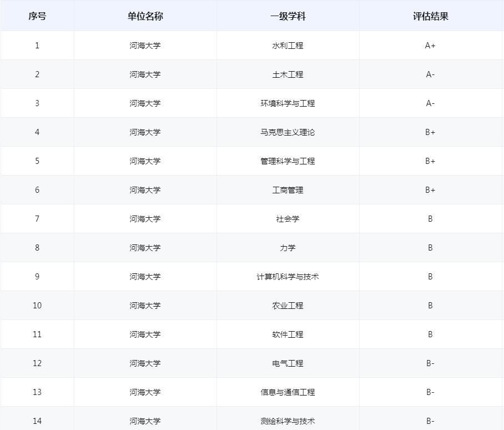Select the 电气工程 cell
This screenshot has height=430, width=504.
(x=288, y=363)
